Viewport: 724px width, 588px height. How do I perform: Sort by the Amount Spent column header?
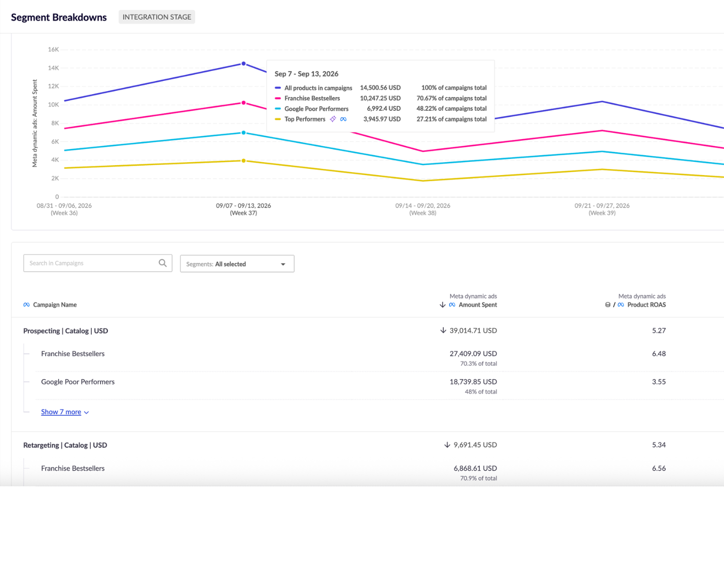[477, 305]
